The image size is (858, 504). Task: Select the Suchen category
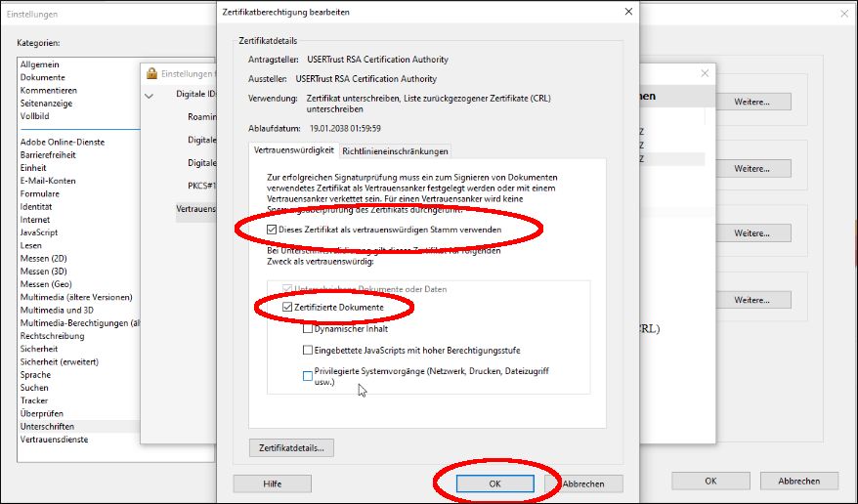click(x=34, y=388)
